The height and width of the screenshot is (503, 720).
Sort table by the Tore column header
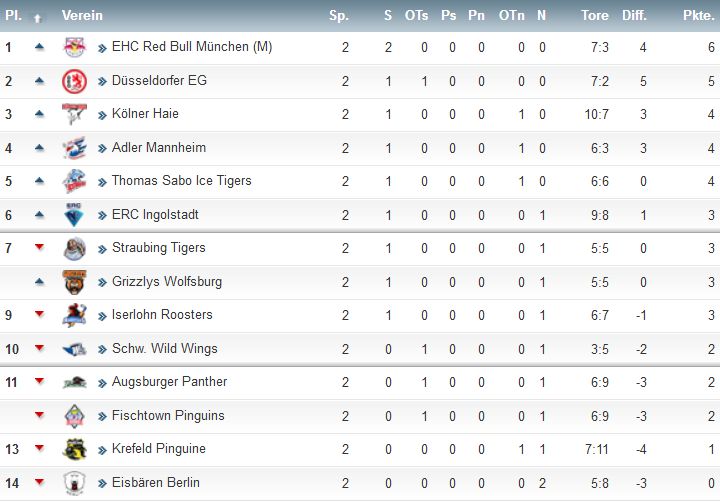[595, 16]
